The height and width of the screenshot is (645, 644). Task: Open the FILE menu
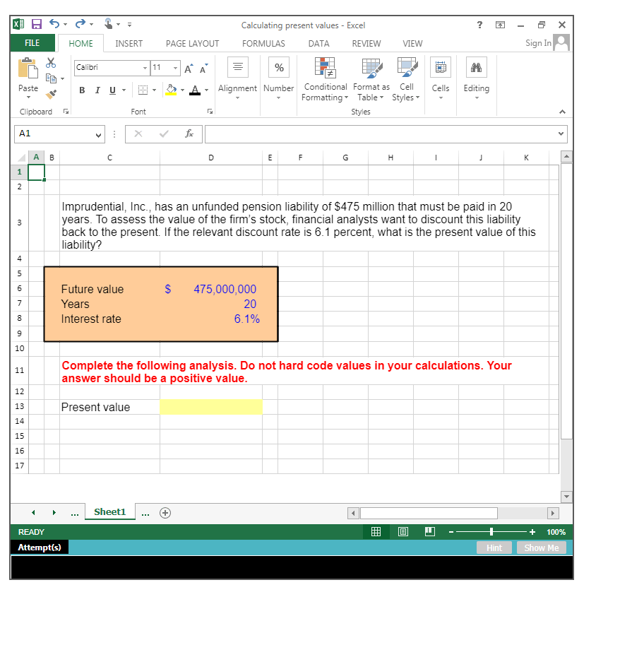(x=32, y=43)
